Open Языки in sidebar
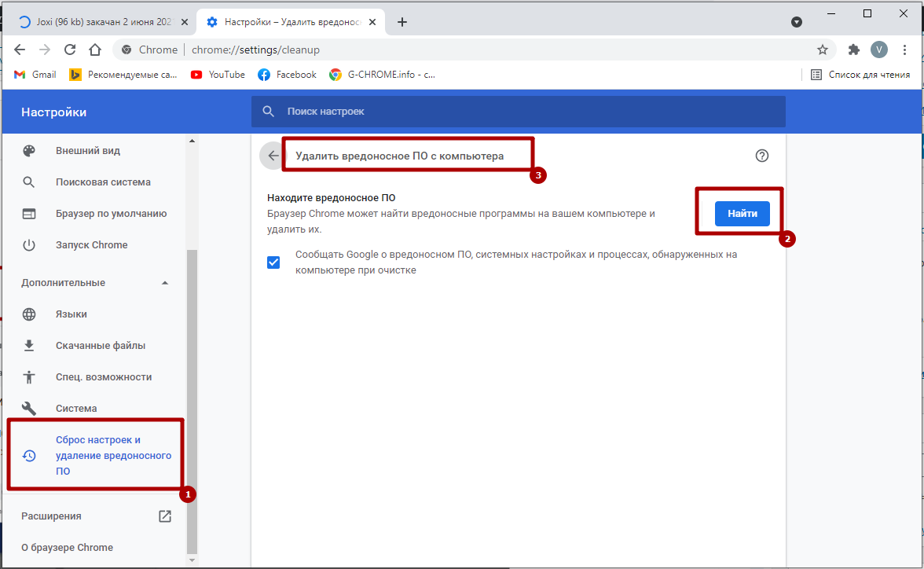The height and width of the screenshot is (569, 924). point(71,314)
